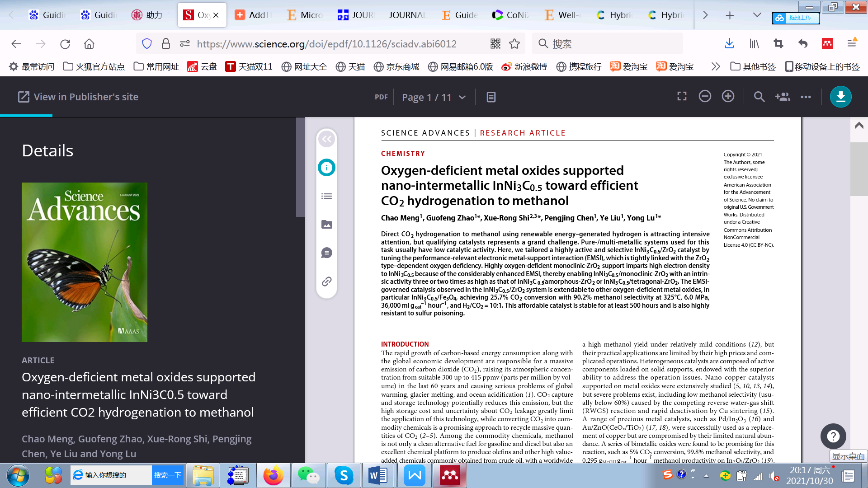Download the PDF with teal button
The width and height of the screenshot is (868, 488).
pos(840,97)
